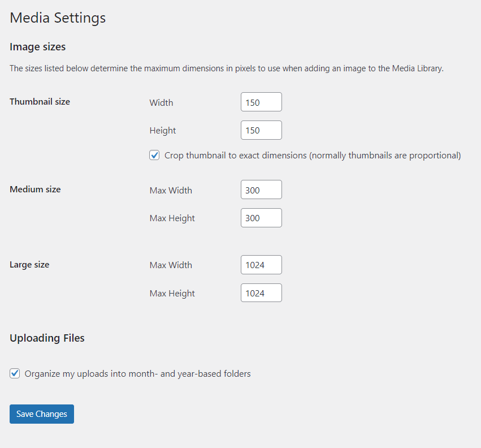Toggle the Crop thumbnail to exact dimensions checkbox

click(x=154, y=155)
